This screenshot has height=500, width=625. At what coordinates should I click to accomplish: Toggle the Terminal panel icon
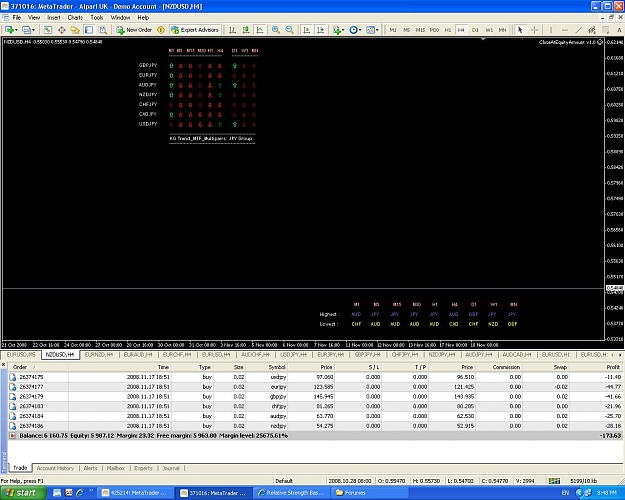pyautogui.click(x=89, y=30)
